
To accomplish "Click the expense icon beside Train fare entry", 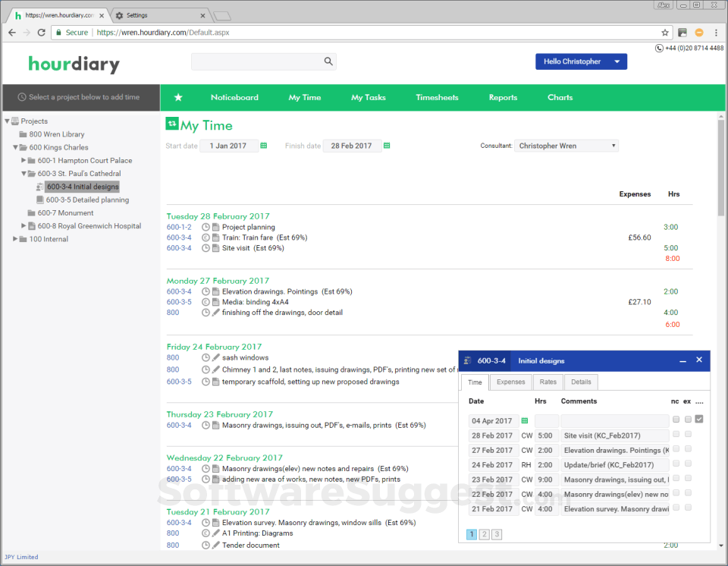I will point(206,237).
